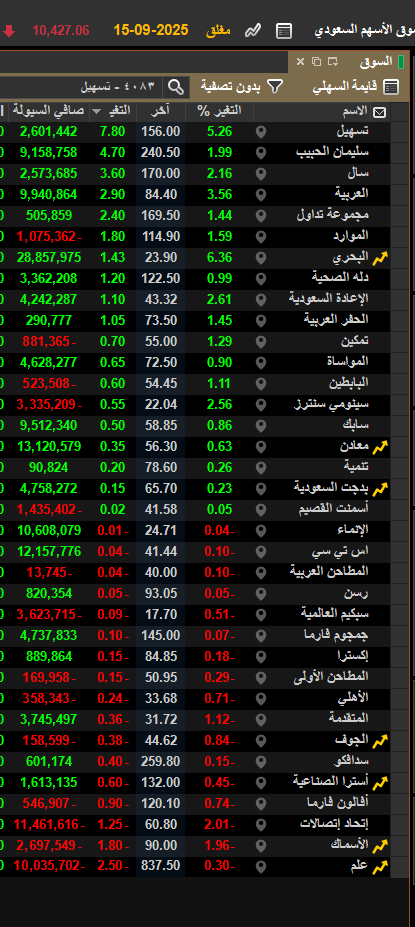Image resolution: width=415 pixels, height=927 pixels.
Task: Click net liquidity value 28,857,975
Action: [50, 257]
